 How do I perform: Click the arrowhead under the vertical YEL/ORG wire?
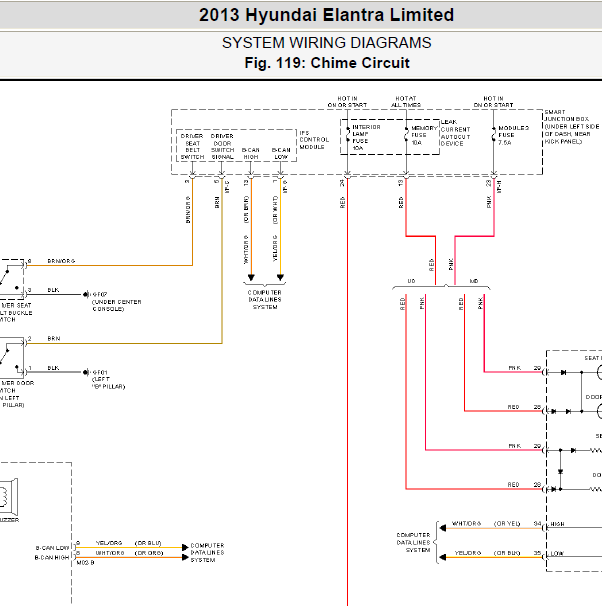[280, 277]
